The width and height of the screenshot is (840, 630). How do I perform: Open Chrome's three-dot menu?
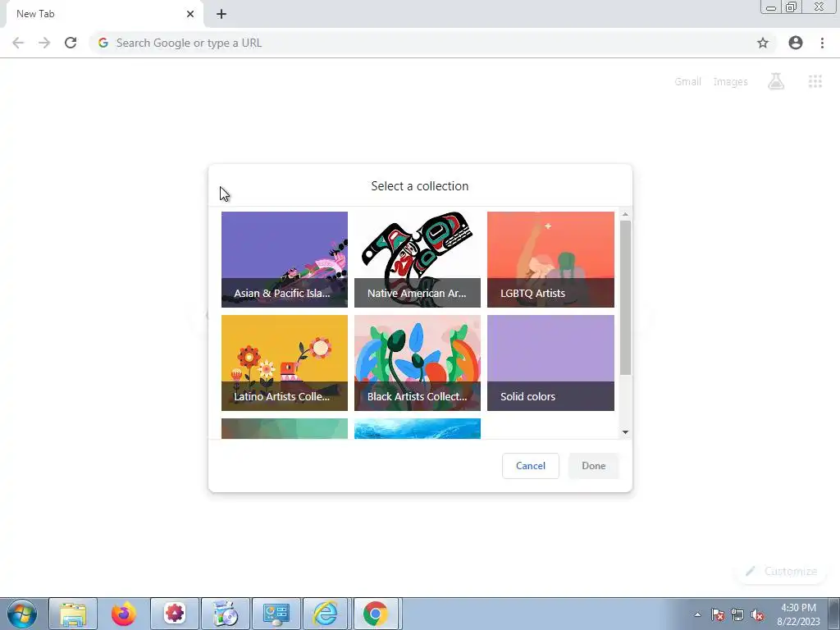822,43
